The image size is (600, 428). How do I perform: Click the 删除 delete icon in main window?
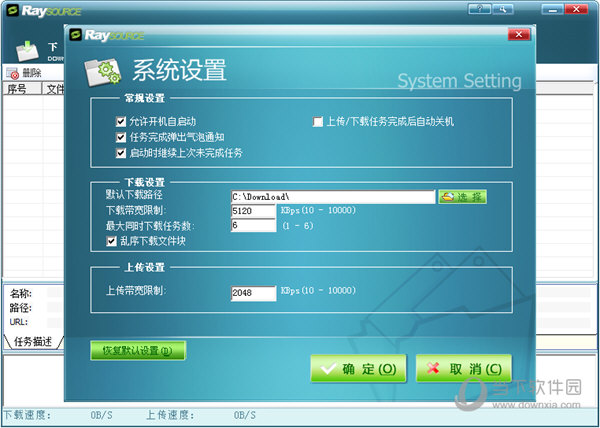(13, 73)
